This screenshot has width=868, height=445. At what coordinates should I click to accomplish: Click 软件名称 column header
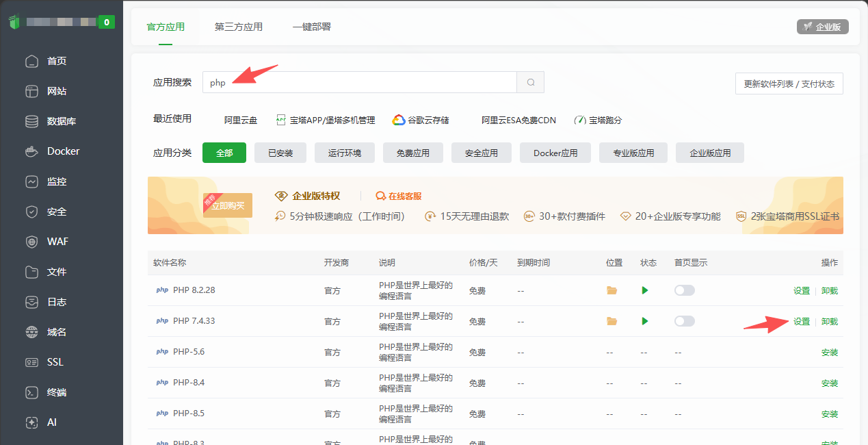[170, 263]
